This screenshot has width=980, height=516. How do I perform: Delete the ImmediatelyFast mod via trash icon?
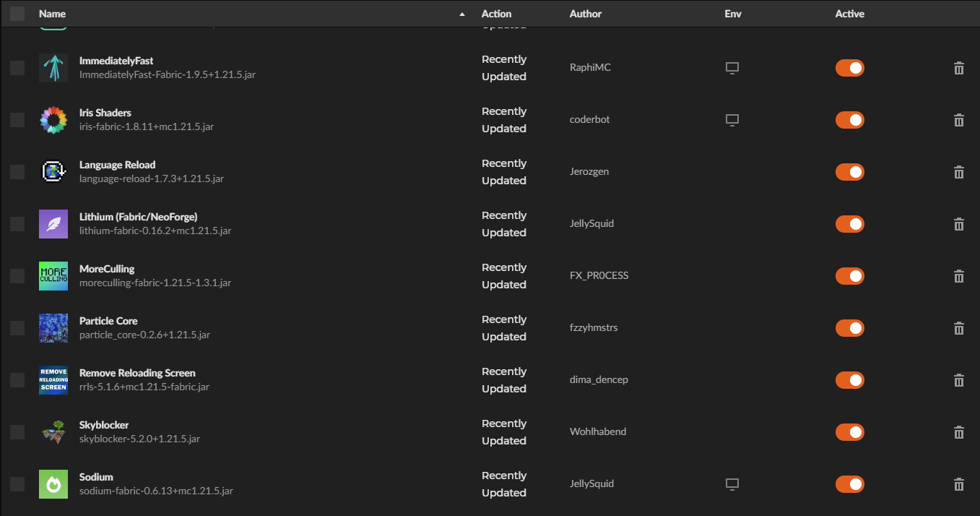tap(959, 68)
